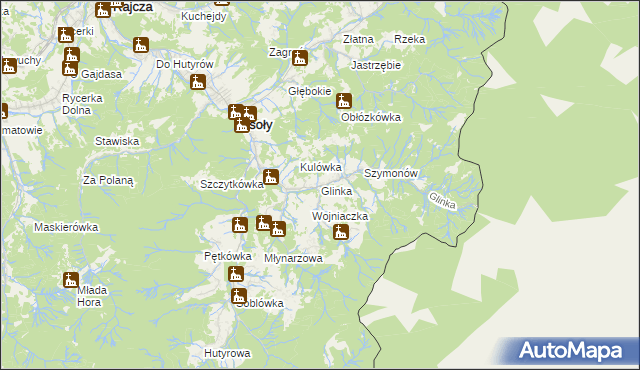Select the Za Polaną place label

coord(108,180)
